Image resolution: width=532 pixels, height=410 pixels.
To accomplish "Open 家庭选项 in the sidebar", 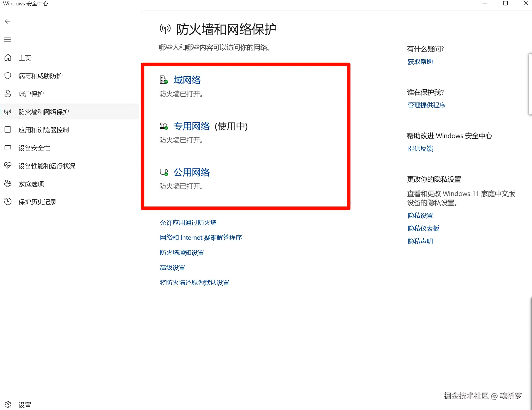I will click(x=31, y=184).
